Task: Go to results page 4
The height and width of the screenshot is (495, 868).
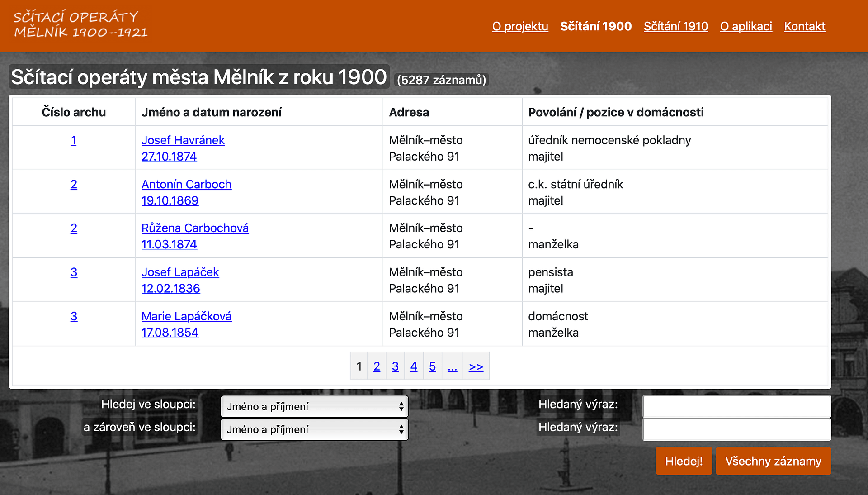Action: tap(414, 366)
